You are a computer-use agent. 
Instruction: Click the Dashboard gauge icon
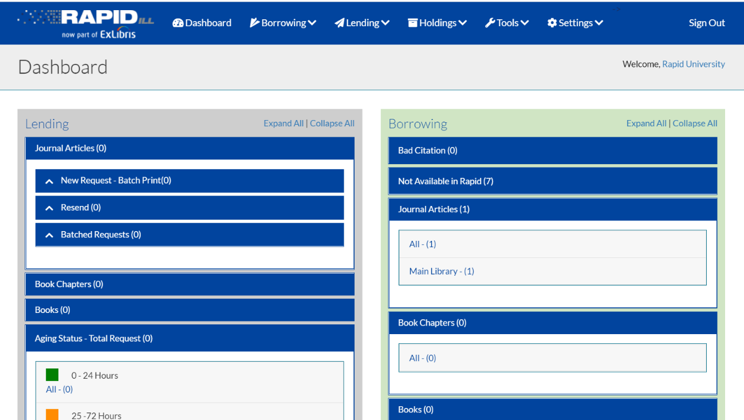(x=178, y=23)
